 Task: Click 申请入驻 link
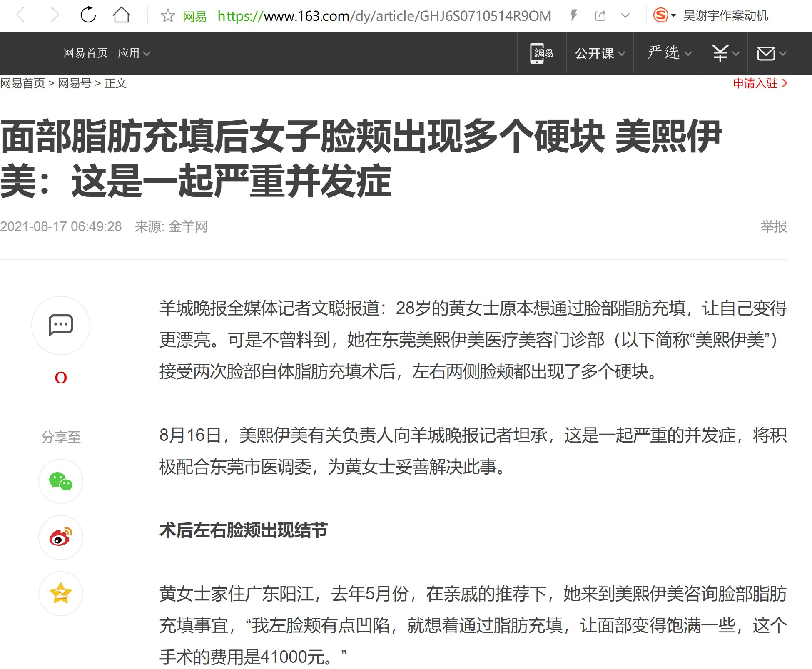pos(760,83)
